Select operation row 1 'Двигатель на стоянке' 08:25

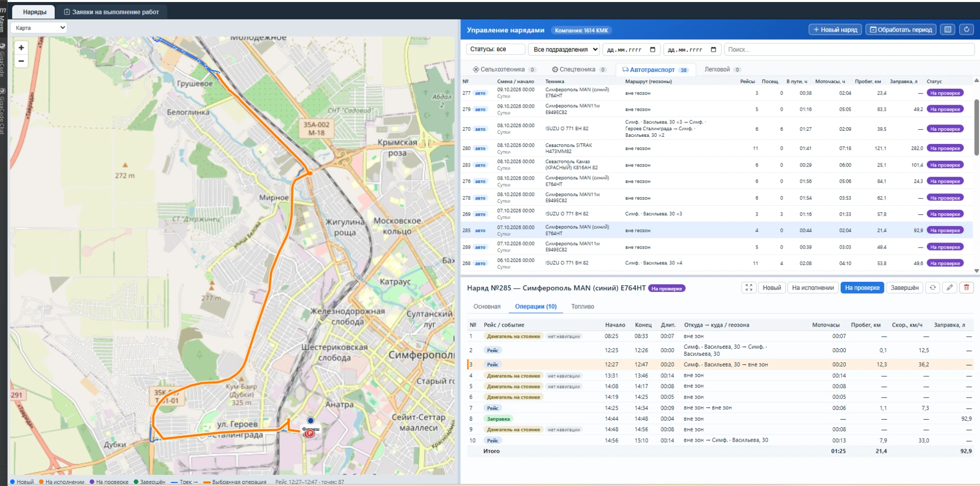point(720,336)
